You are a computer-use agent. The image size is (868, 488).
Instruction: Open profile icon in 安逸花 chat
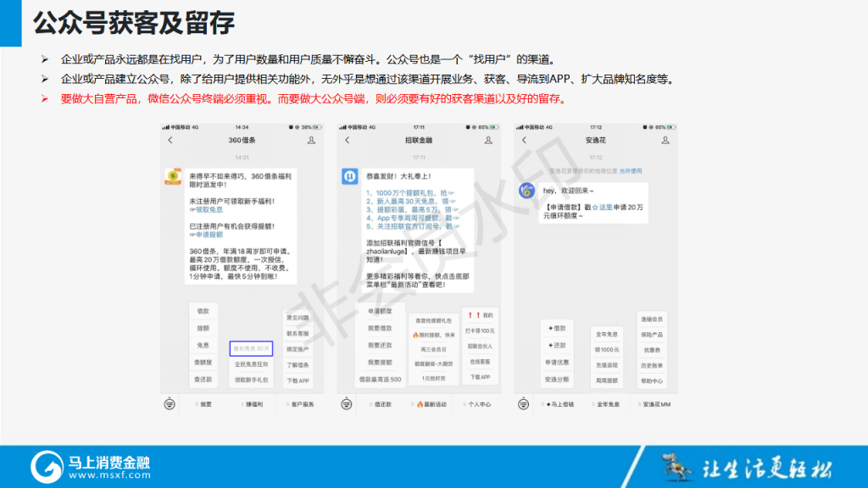665,141
